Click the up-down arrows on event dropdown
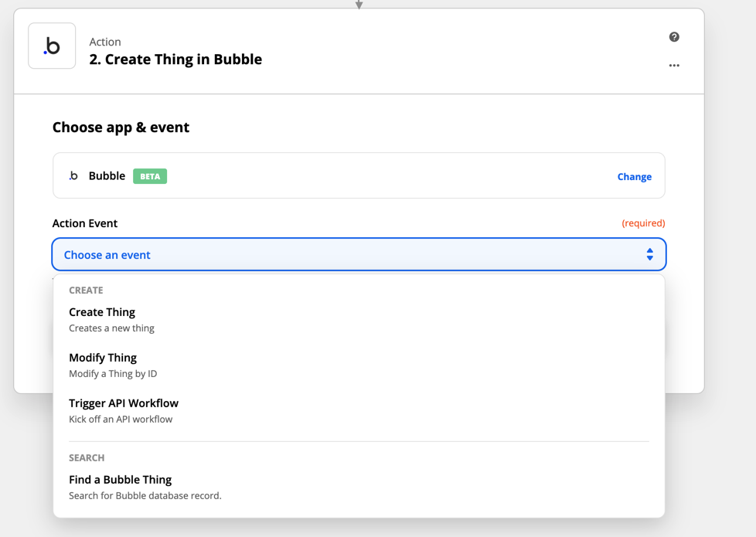The width and height of the screenshot is (756, 537). 650,254
